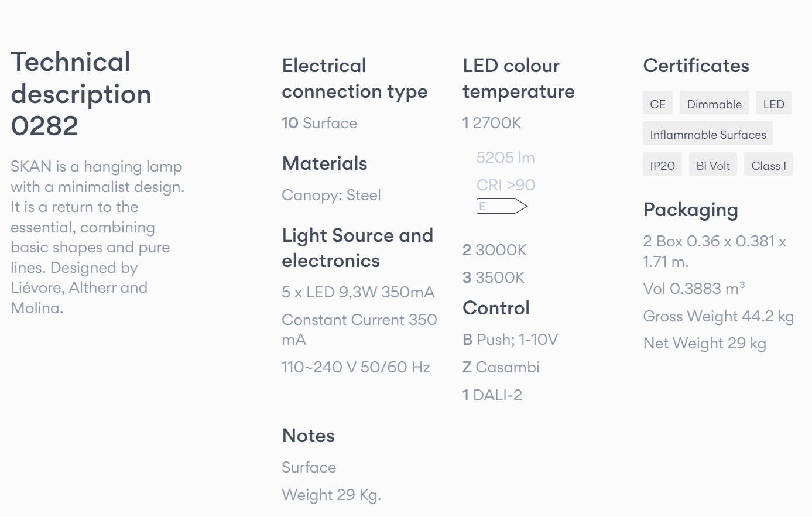Click the Dimmable certificate badge
Screen dimensions: 812x517
click(714, 104)
